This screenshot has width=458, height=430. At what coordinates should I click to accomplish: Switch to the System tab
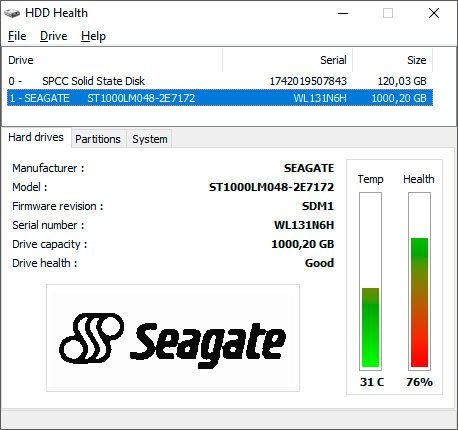click(x=150, y=139)
